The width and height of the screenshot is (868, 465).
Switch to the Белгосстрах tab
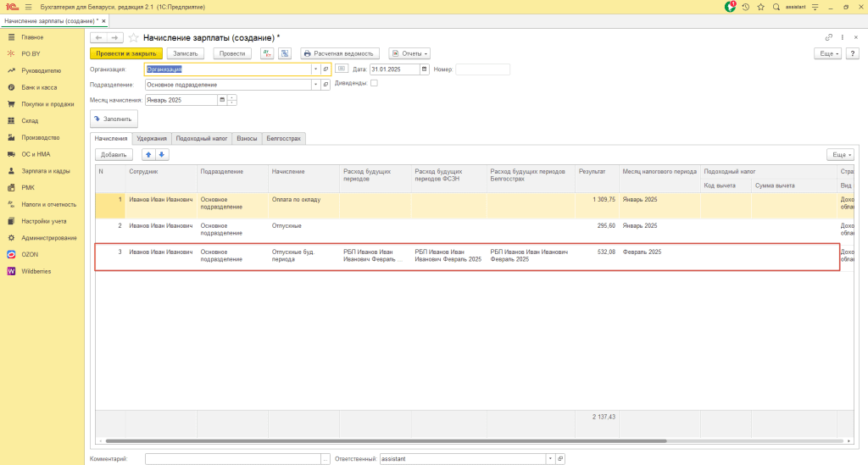click(283, 139)
